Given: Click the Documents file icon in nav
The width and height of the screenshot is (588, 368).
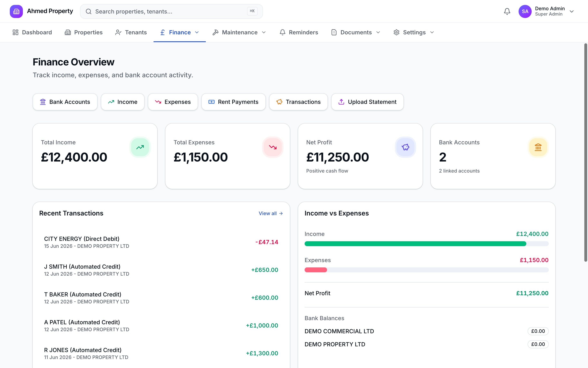Looking at the screenshot, I should click(334, 32).
